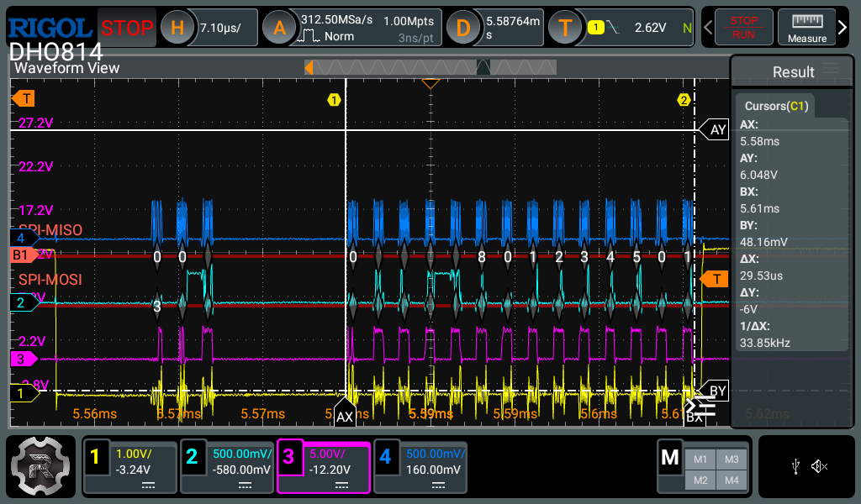
Task: Select the channel 4 waveform offset label
Action: [x=24, y=238]
